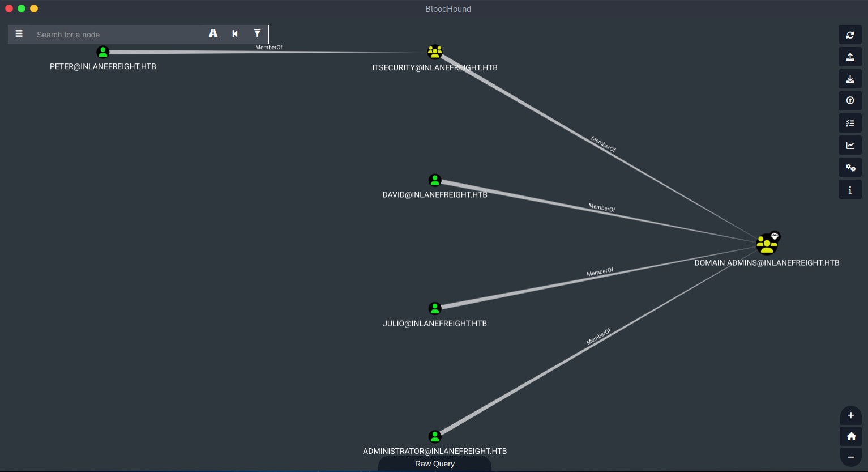
Task: Click the MemberOf label between PETER and ITSECURITY
Action: tap(269, 48)
